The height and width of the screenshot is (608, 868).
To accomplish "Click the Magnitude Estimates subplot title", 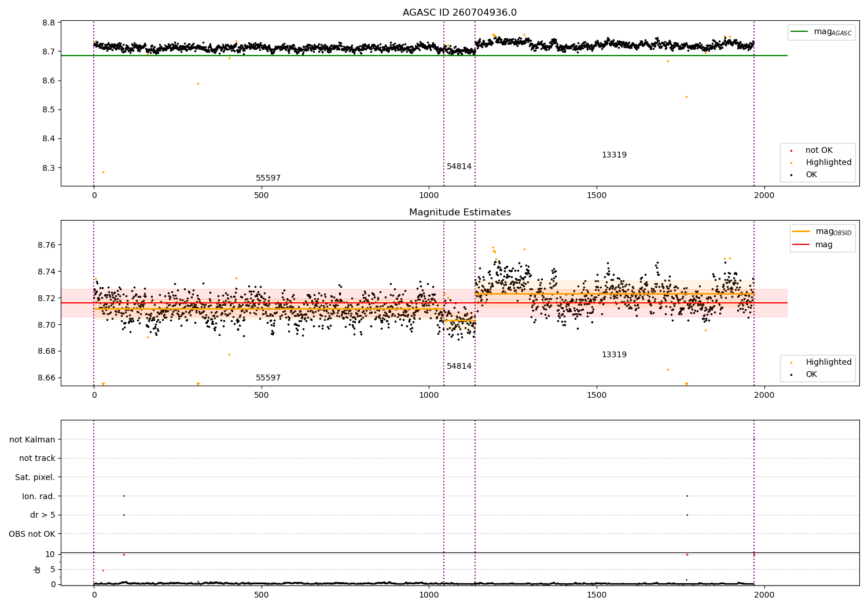I will click(459, 213).
